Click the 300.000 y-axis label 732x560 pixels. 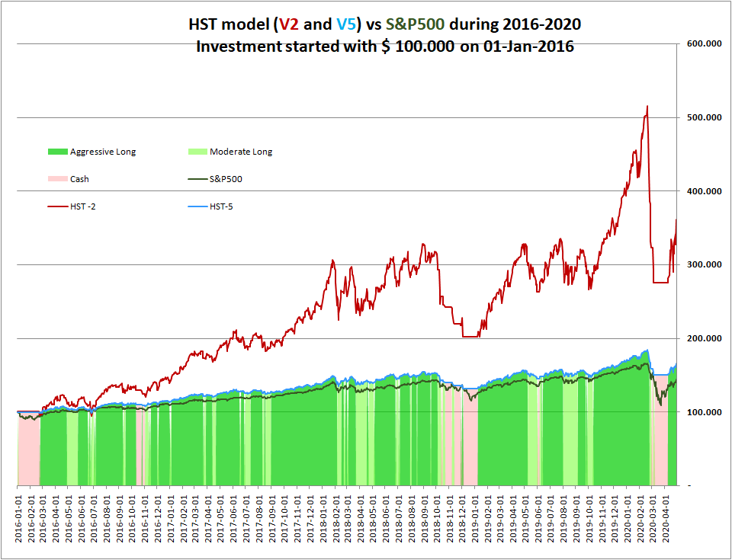click(x=705, y=264)
